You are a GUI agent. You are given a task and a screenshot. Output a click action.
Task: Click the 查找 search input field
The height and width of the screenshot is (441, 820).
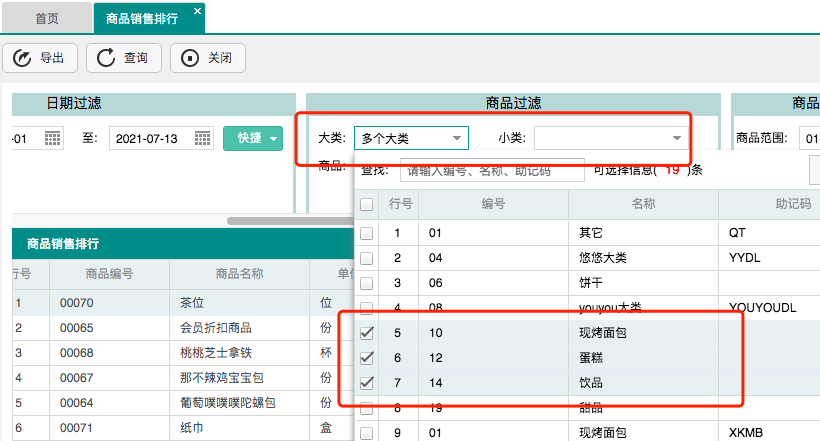pos(491,171)
